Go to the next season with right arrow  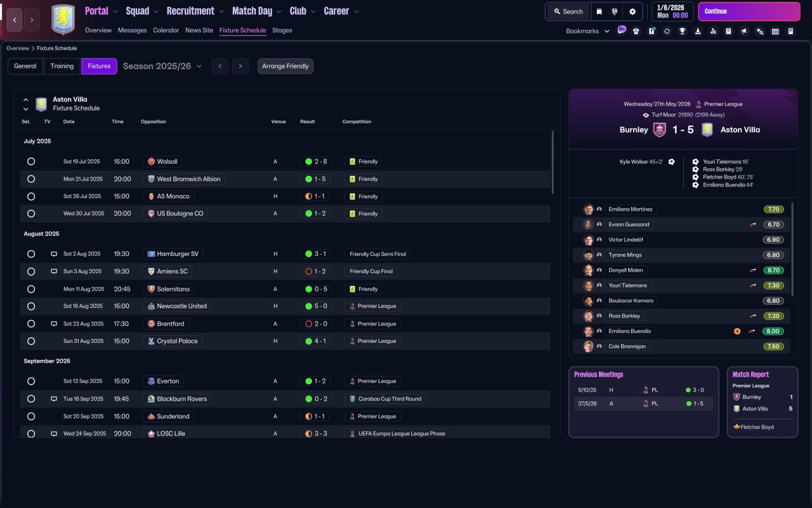tap(240, 66)
